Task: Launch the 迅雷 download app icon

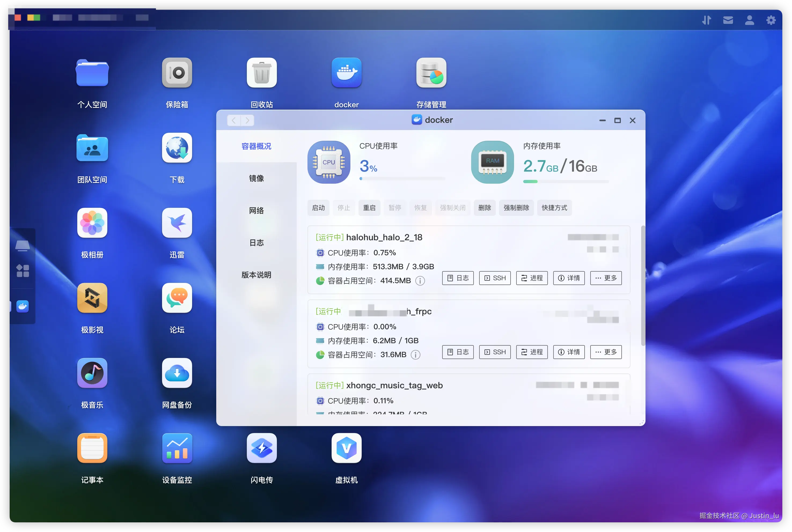Action: [x=177, y=223]
